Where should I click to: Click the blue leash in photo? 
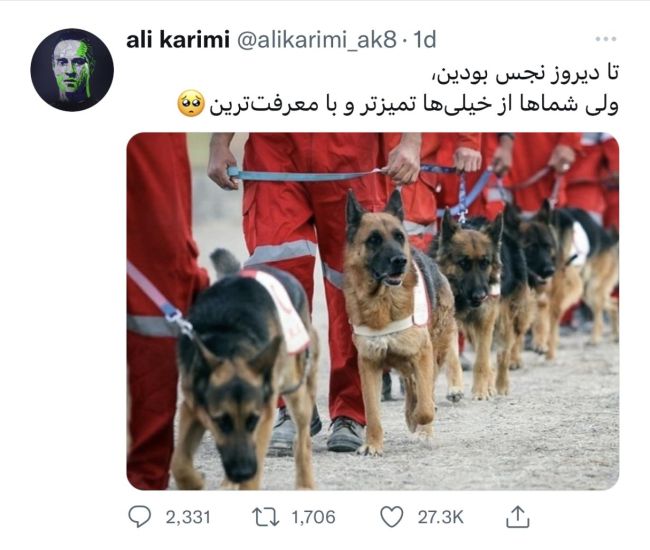click(x=307, y=175)
